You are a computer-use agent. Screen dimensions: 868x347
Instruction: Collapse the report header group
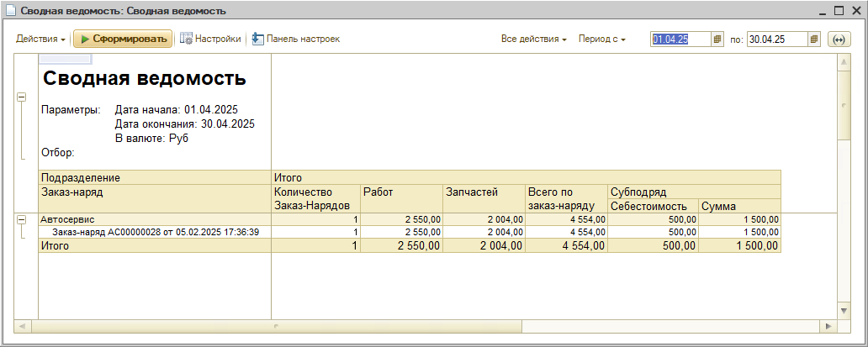click(21, 97)
